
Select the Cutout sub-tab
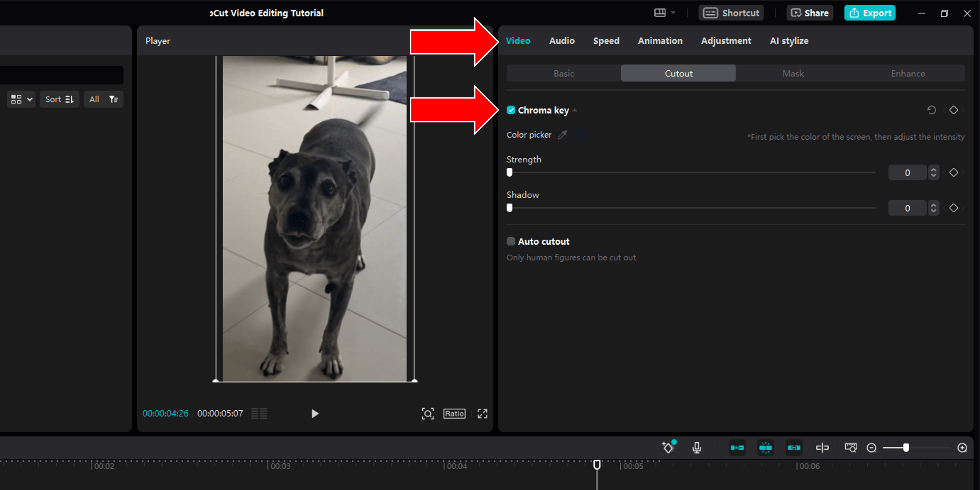point(678,73)
